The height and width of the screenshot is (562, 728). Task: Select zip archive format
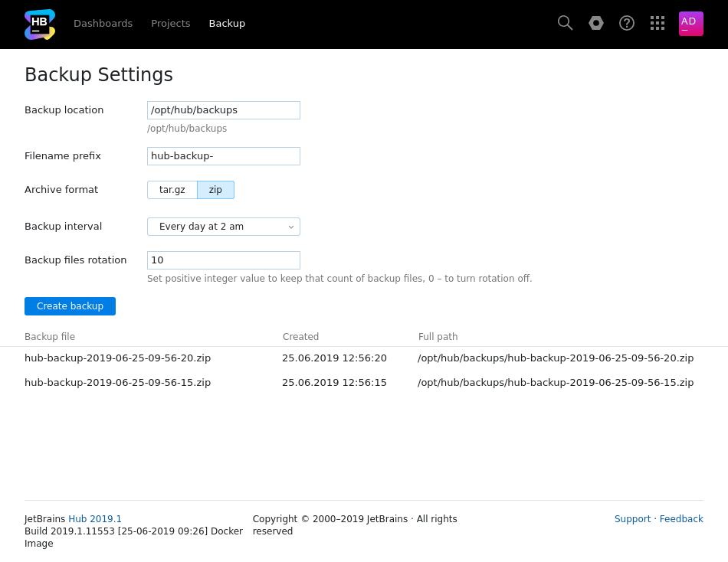[215, 190]
